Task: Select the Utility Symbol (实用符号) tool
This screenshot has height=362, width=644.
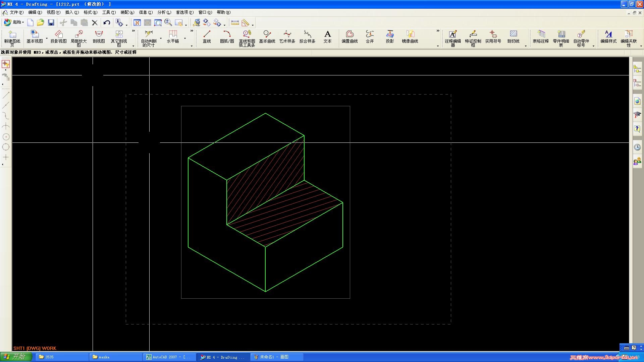Action: click(x=493, y=37)
